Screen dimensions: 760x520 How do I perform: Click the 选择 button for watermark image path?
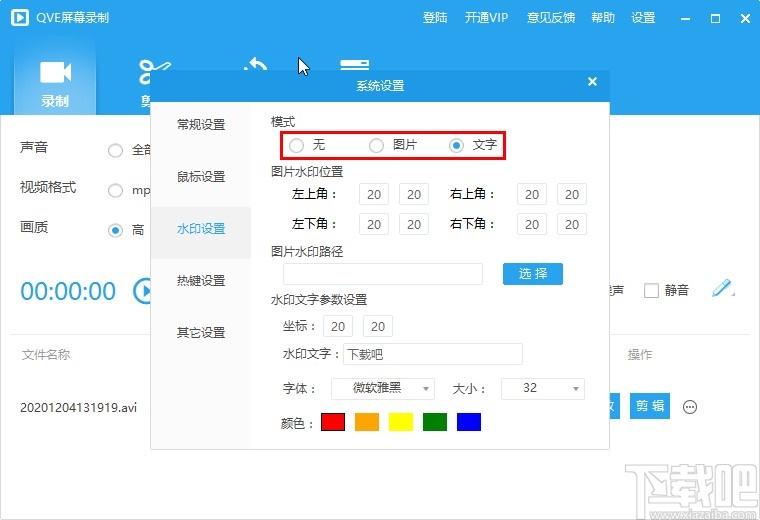click(533, 274)
